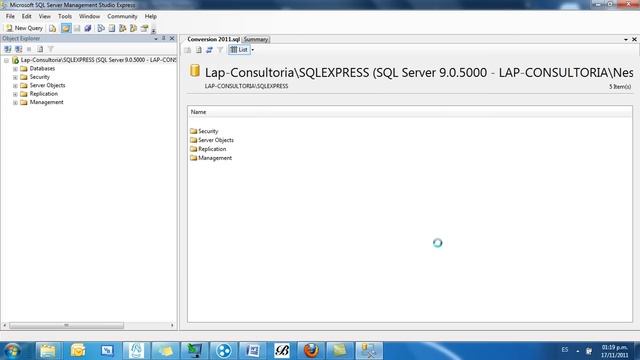Click the highlighted Open File toolbar icon
This screenshot has height=360, width=640.
tap(66, 28)
